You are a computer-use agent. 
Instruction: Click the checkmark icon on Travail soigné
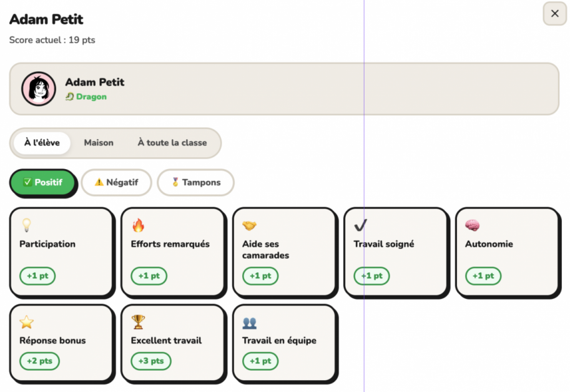360,225
